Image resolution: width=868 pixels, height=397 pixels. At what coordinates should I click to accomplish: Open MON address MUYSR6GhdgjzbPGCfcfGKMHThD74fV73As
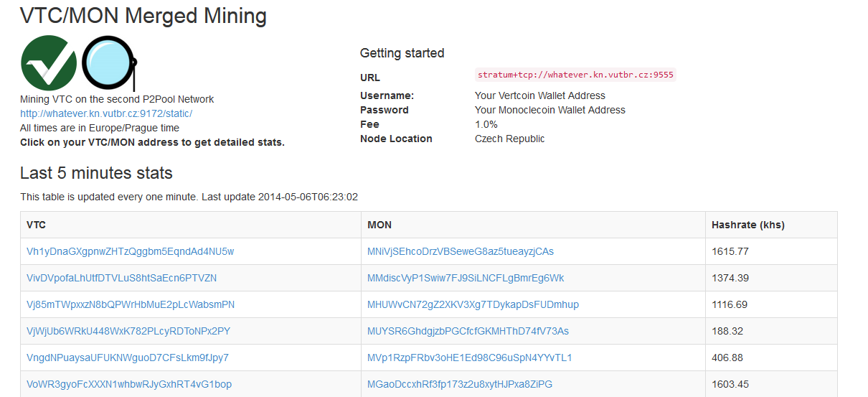[x=468, y=331]
